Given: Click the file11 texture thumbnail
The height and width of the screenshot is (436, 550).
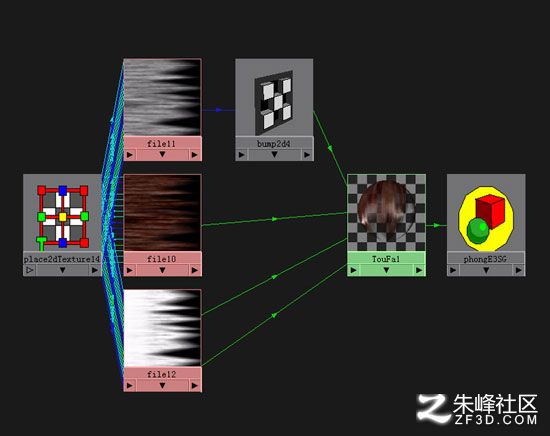Looking at the screenshot, I should pyautogui.click(x=162, y=97).
